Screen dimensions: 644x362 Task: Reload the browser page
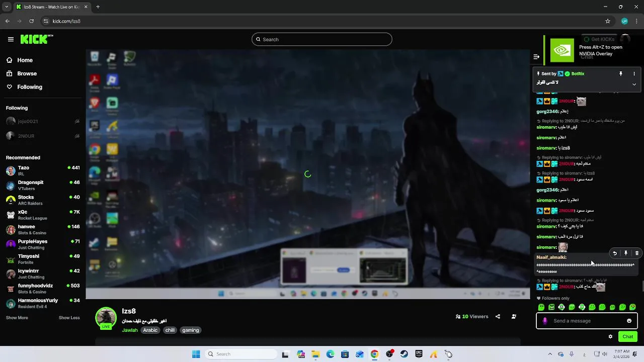pyautogui.click(x=31, y=21)
